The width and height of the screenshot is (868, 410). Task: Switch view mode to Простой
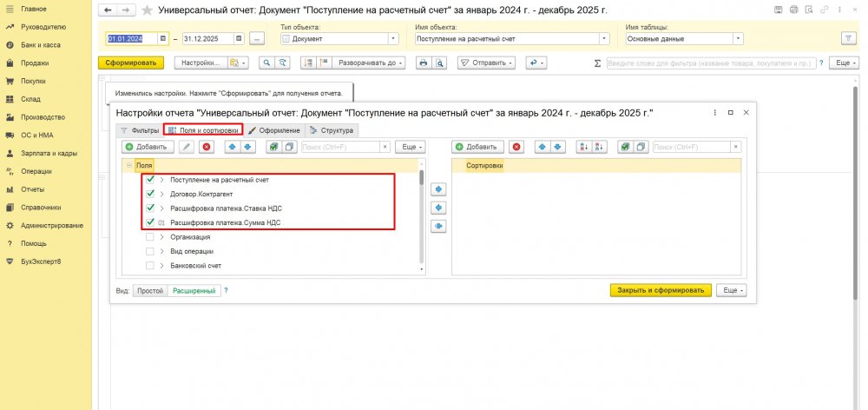[150, 291]
